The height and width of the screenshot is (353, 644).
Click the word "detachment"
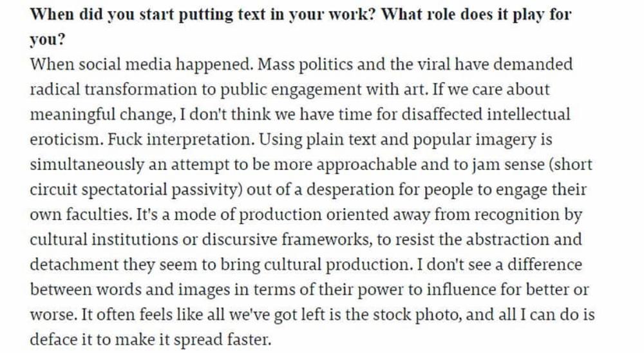(74, 265)
